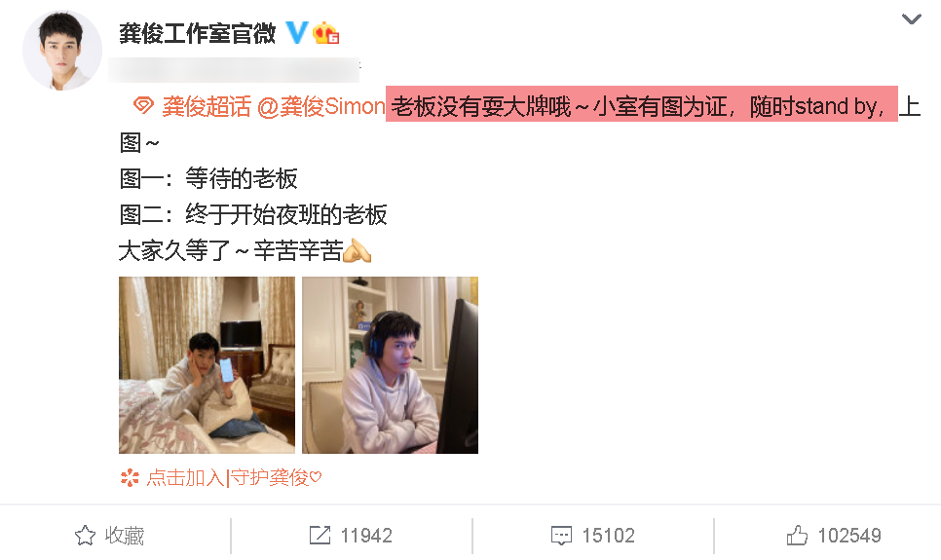This screenshot has width=941, height=560.
Task: Open the 龚俊工作室官微 account name
Action: click(x=198, y=33)
